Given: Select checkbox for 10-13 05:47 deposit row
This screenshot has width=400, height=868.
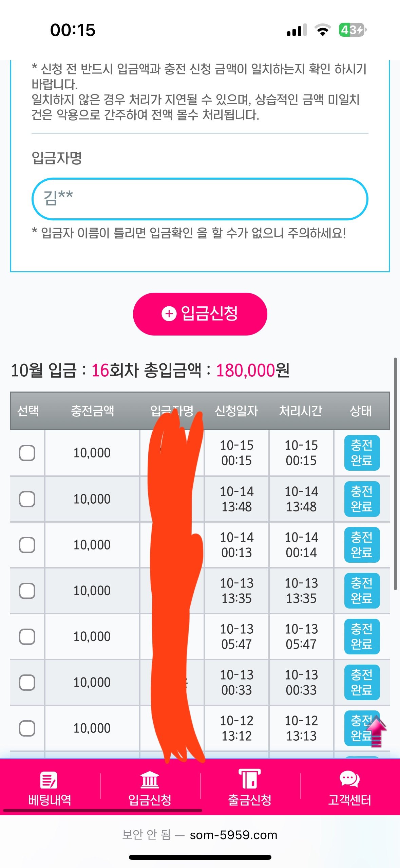Looking at the screenshot, I should coord(27,637).
